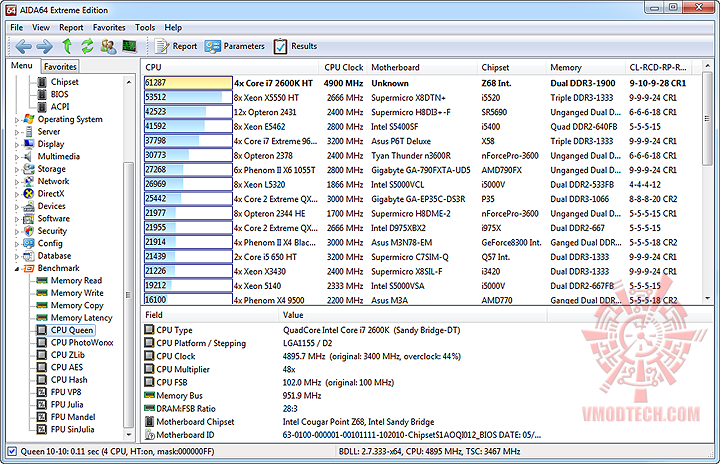Open Memory Write benchmark
The width and height of the screenshot is (720, 464).
(x=77, y=293)
